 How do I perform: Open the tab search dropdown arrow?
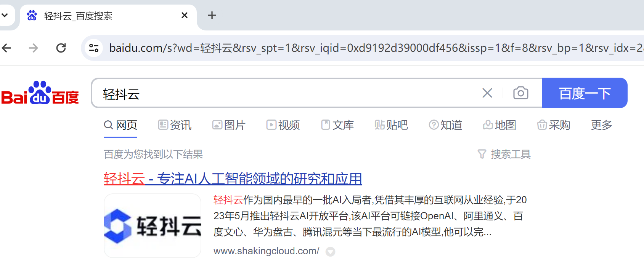5,15
